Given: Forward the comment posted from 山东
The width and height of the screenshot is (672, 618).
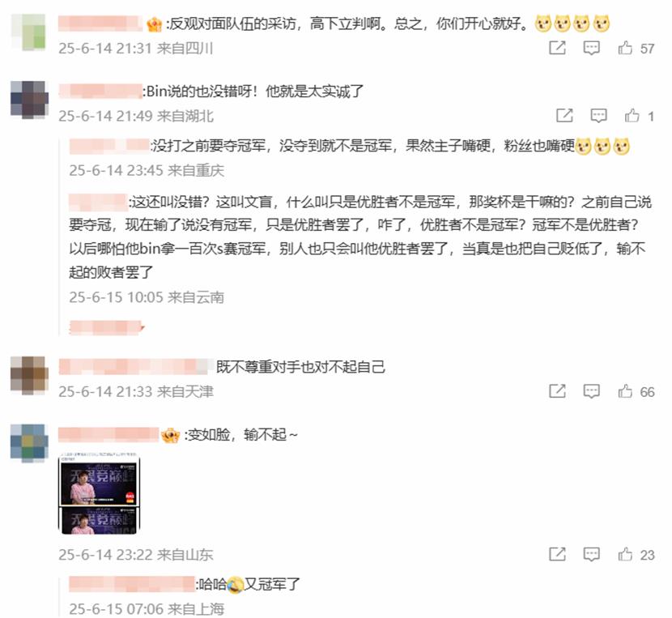Looking at the screenshot, I should coord(557,554).
